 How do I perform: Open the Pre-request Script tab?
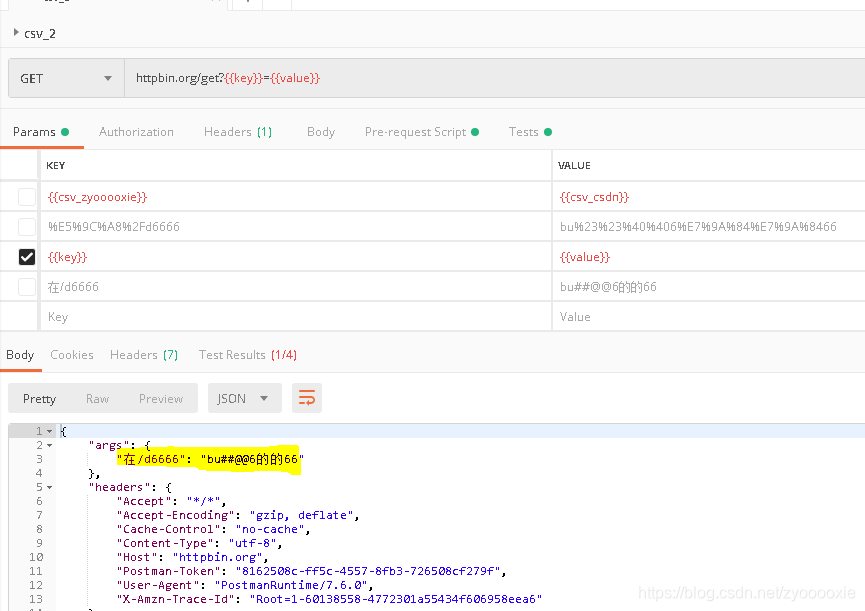click(x=421, y=132)
